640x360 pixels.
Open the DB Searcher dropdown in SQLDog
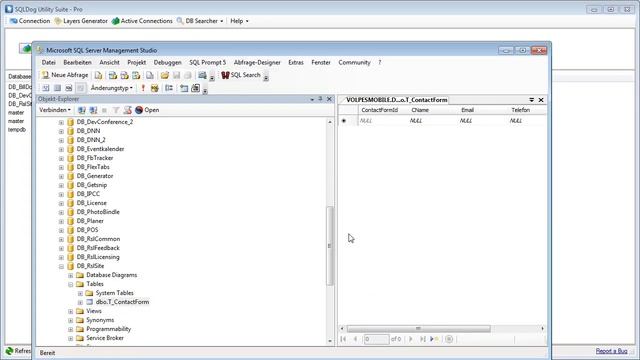(x=200, y=21)
